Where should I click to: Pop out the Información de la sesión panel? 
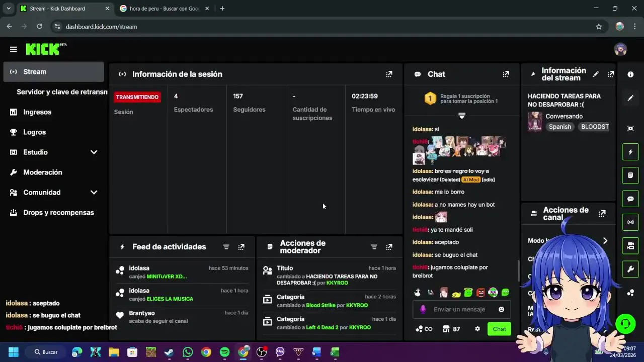(389, 74)
